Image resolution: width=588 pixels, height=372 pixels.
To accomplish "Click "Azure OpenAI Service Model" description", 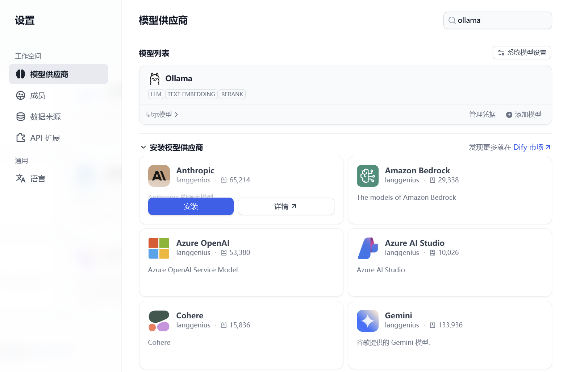I will click(193, 270).
